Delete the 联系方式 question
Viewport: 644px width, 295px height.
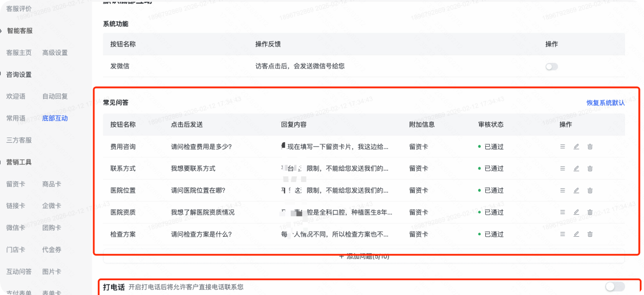pos(590,169)
